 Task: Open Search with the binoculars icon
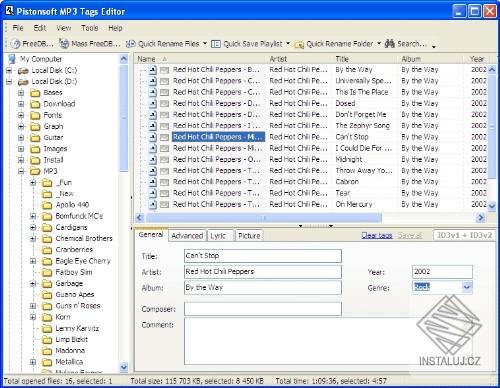pyautogui.click(x=406, y=44)
